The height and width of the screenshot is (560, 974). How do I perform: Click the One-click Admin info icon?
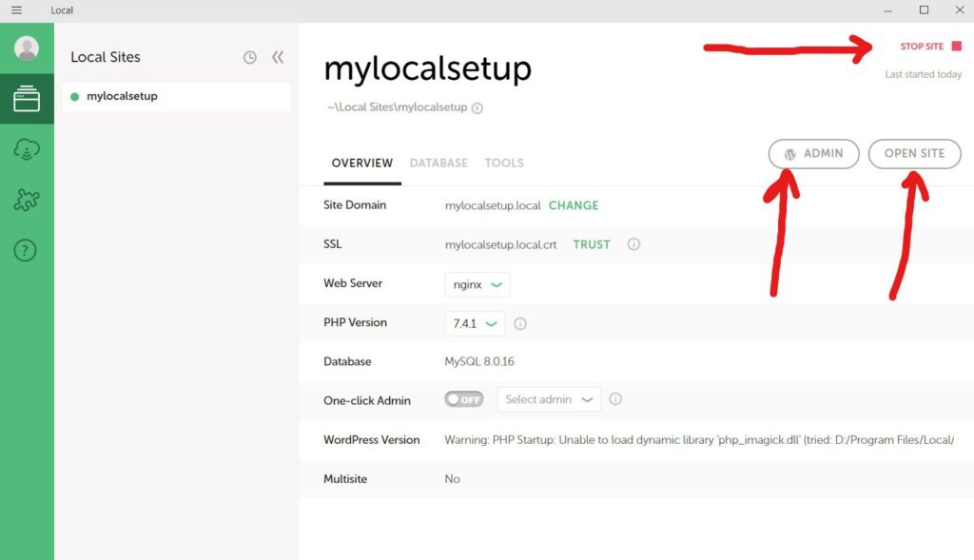pos(615,399)
